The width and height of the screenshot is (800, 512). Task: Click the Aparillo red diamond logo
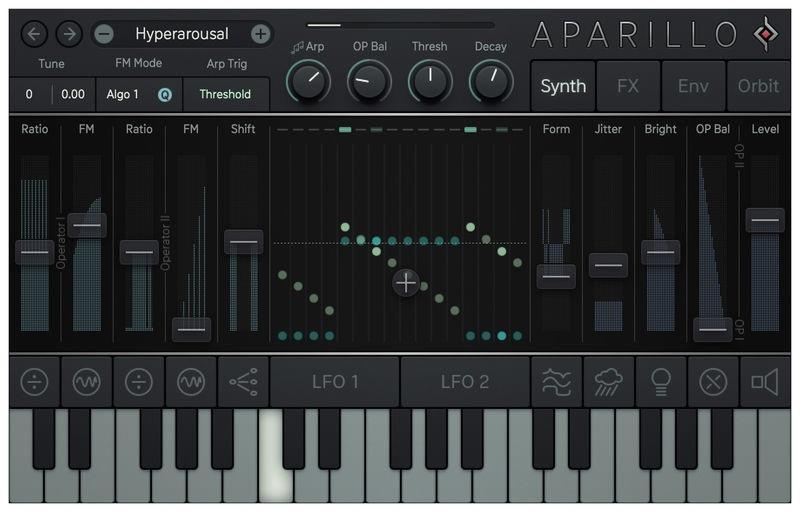click(x=766, y=34)
